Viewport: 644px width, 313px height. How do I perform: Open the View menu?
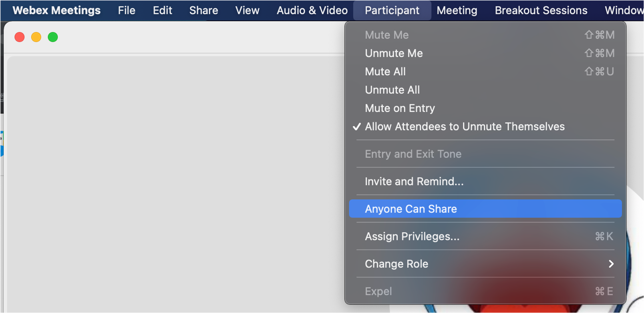(x=247, y=10)
